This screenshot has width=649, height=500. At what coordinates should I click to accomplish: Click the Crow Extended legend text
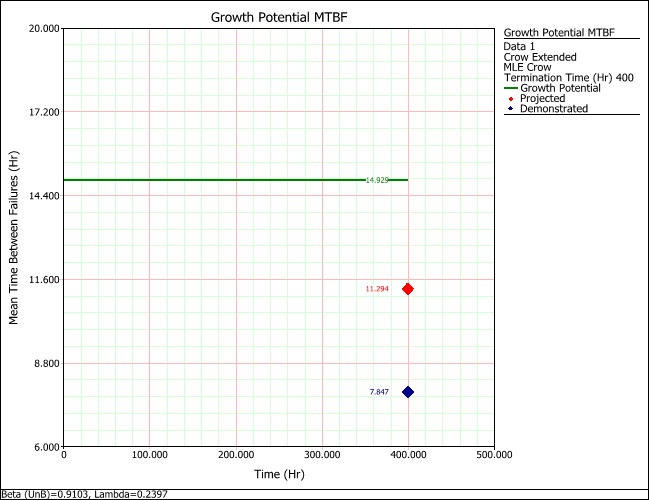540,57
